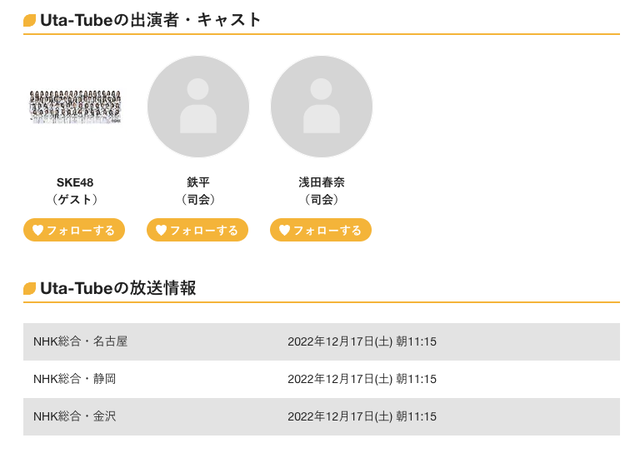Click the broadcast date in the 名古屋 row

tap(362, 342)
